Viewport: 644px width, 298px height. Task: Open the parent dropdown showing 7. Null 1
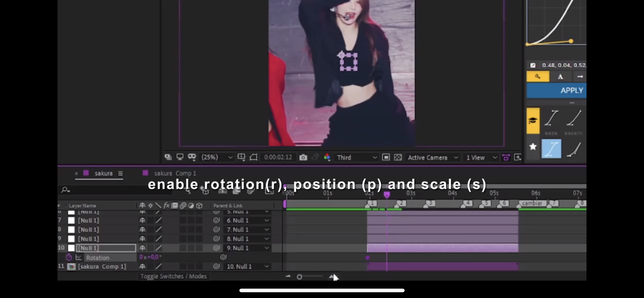[x=247, y=229]
